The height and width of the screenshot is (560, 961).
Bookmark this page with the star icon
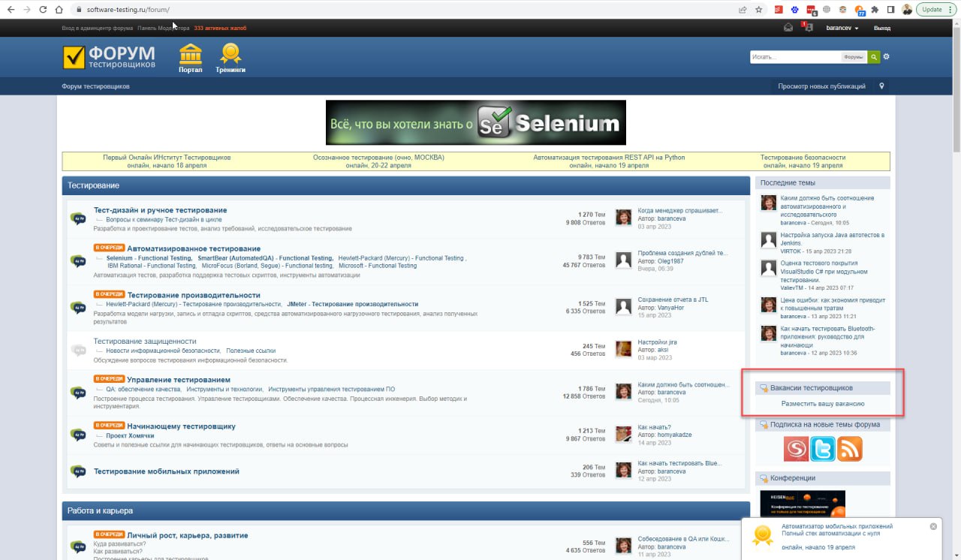click(759, 10)
